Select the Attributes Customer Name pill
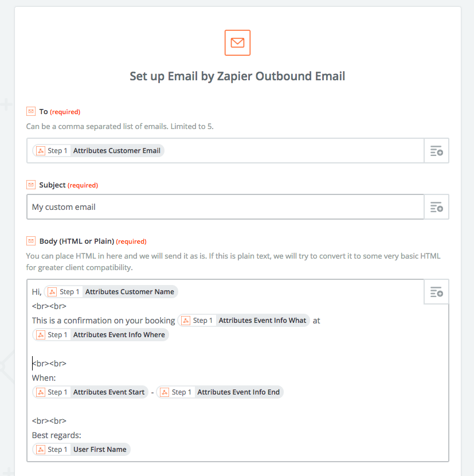The height and width of the screenshot is (476, 474). point(111,292)
